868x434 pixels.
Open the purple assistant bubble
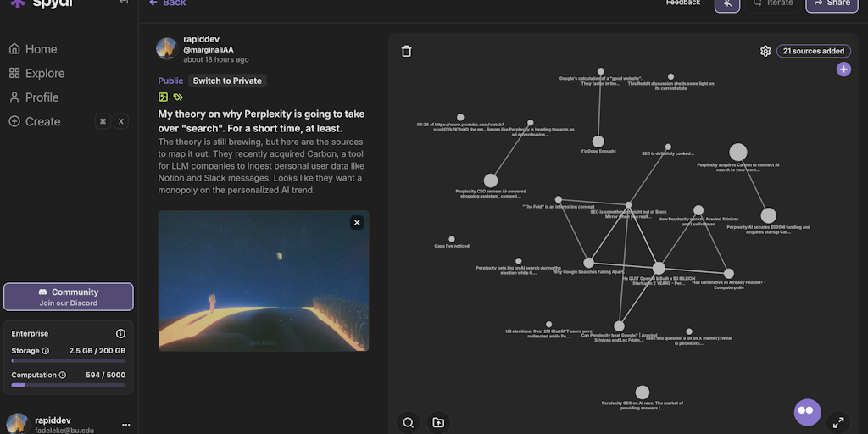[x=808, y=413]
